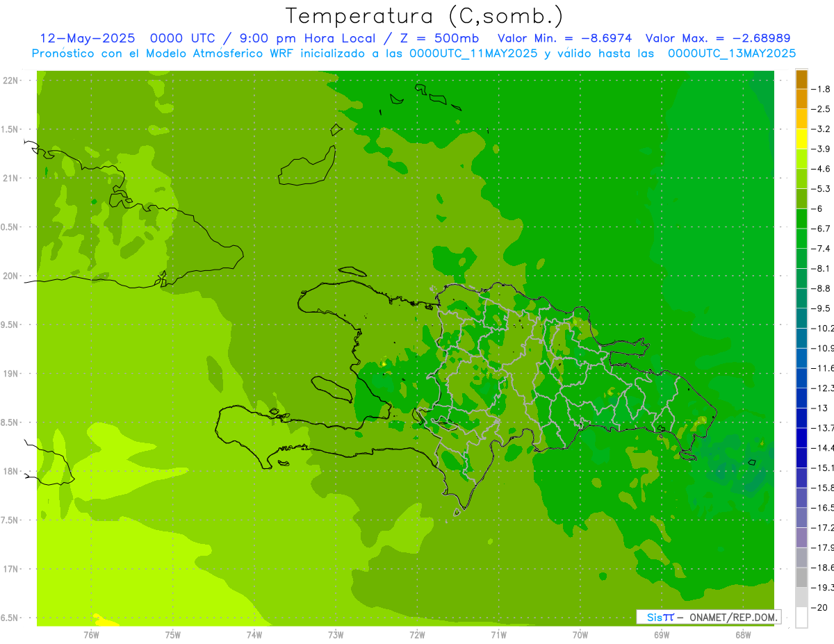Viewport: 834px width, 644px height.
Task: Click 'Valor Max. = -2.68989' text
Action: click(x=718, y=38)
